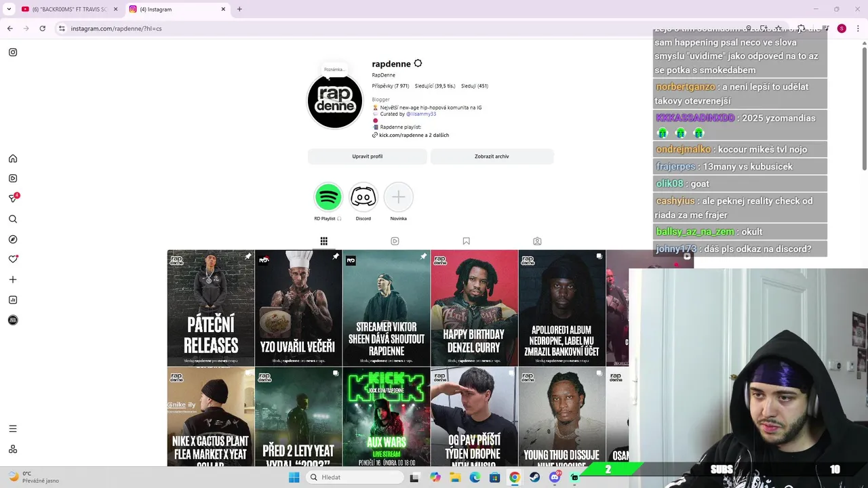Open profile avatar in sidebar

tap(13, 320)
